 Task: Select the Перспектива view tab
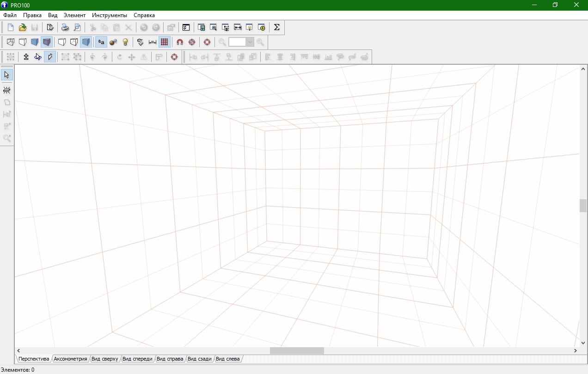tap(34, 359)
